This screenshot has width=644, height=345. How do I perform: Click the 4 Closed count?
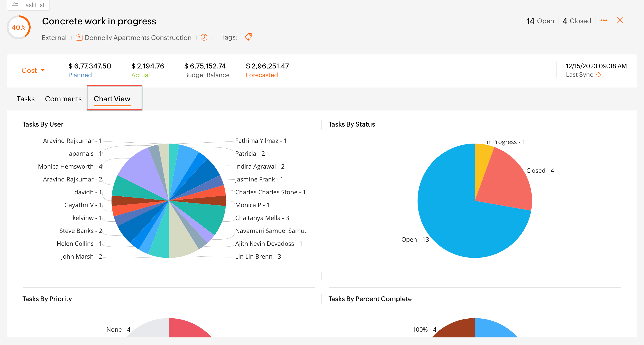pyautogui.click(x=576, y=21)
